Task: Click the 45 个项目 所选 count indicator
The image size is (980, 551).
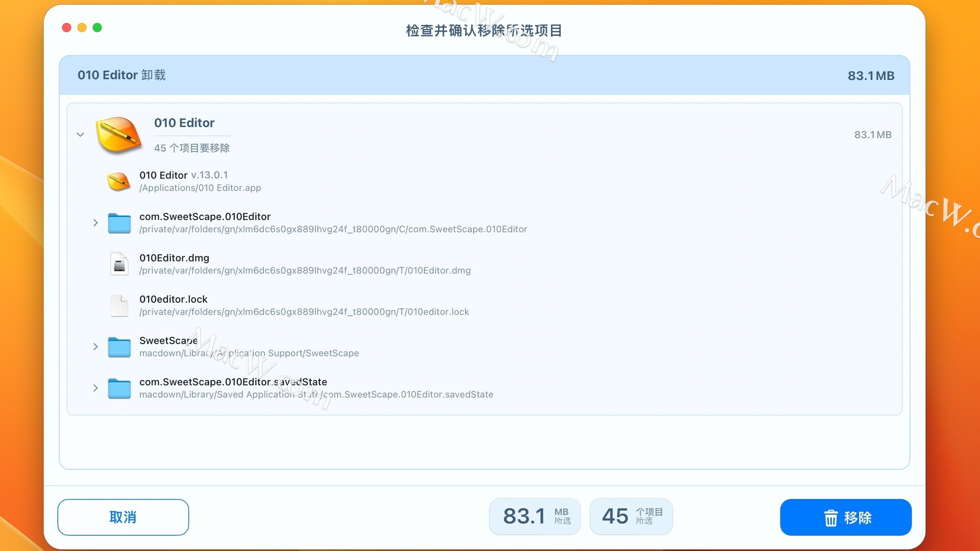Action: tap(631, 516)
